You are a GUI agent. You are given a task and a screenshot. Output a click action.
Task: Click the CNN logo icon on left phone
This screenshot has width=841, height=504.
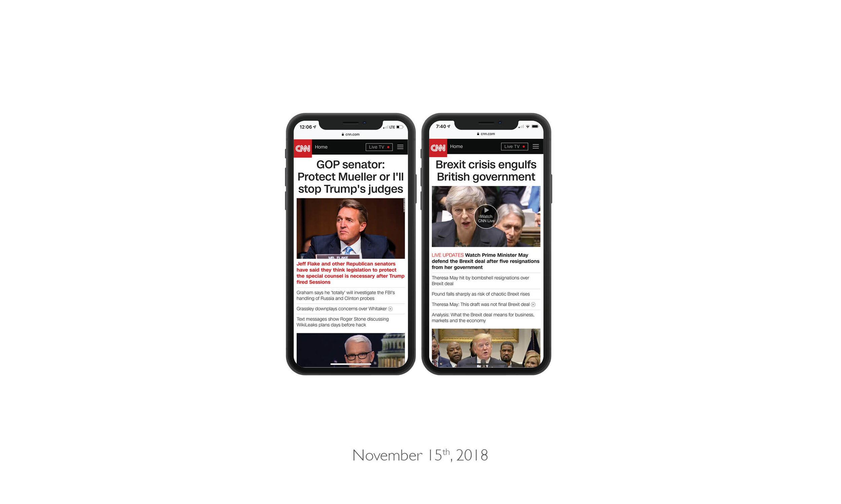[x=302, y=147]
